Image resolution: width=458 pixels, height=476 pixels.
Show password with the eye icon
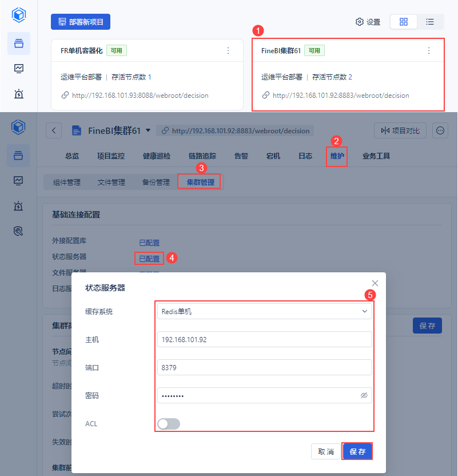364,395
